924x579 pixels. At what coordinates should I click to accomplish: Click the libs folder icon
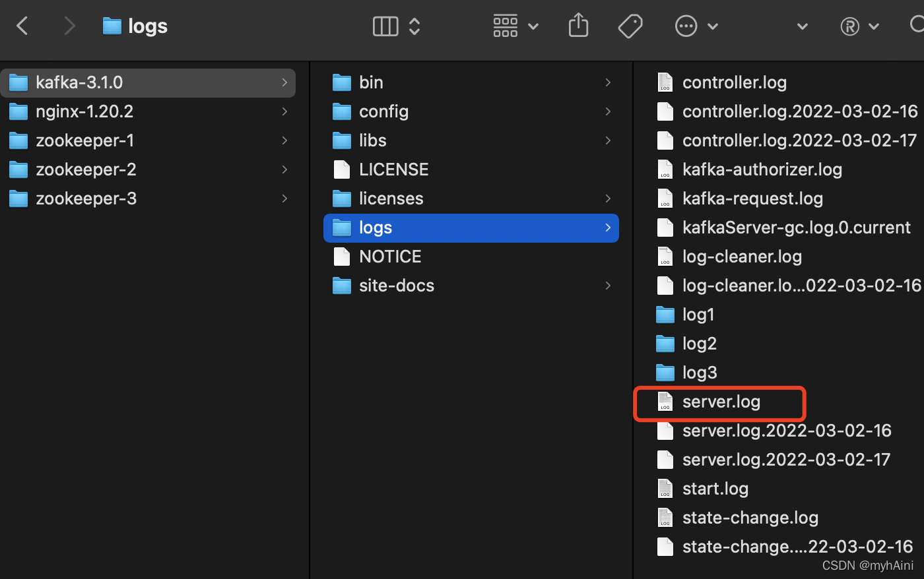[342, 140]
